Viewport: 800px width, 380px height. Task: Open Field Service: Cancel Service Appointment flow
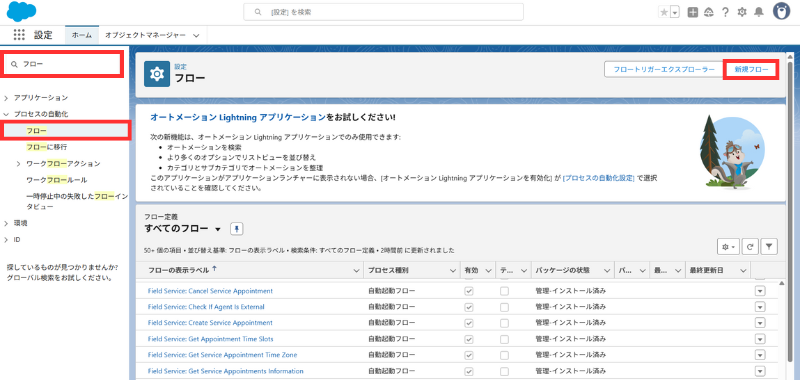[x=210, y=291]
